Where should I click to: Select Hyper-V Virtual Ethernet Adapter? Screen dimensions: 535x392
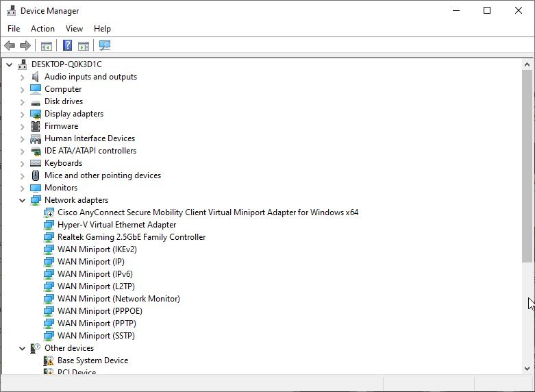116,225
